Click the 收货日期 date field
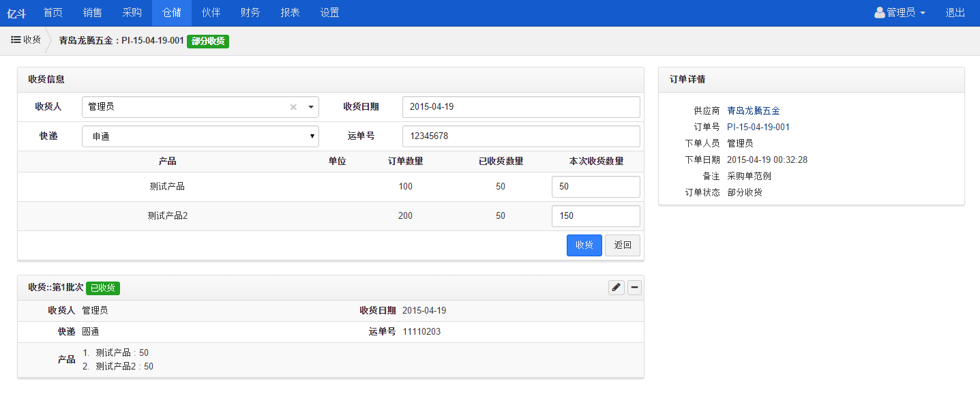Screen dimensions: 980x407 [521, 107]
